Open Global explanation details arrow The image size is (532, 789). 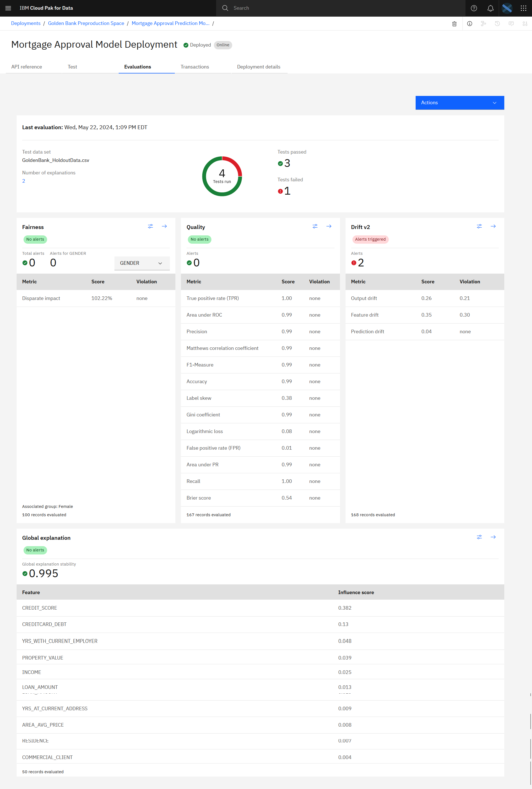pyautogui.click(x=493, y=537)
